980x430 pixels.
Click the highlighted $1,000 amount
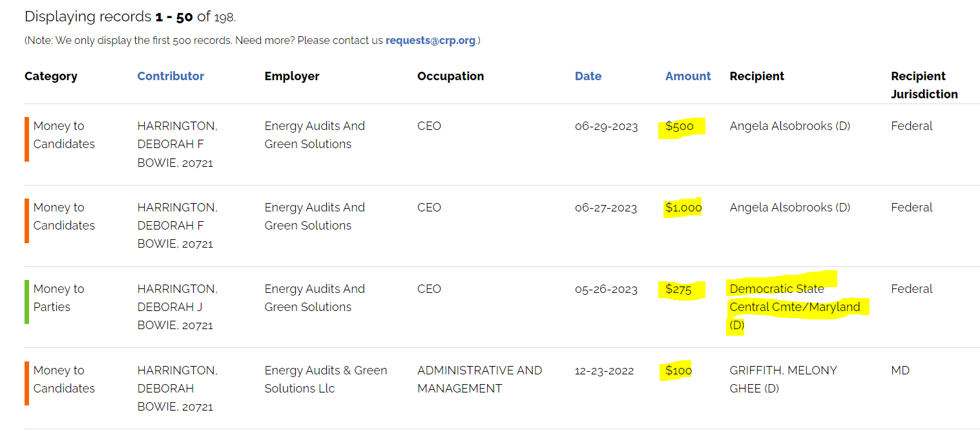683,208
